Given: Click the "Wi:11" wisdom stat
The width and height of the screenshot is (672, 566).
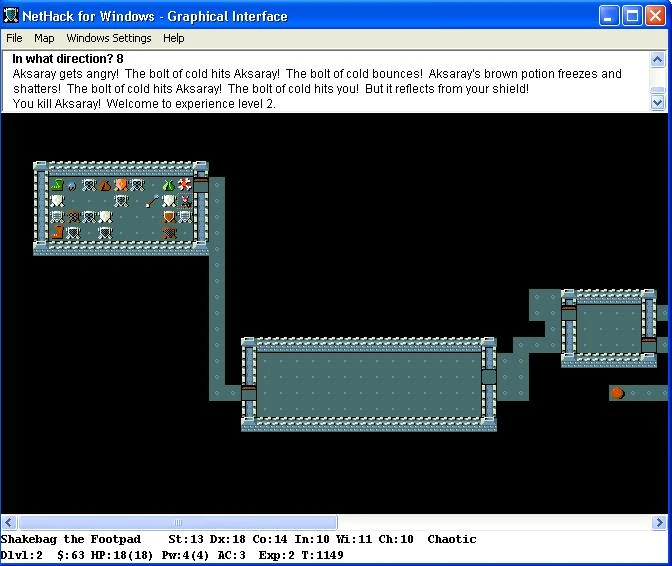Looking at the screenshot, I should point(354,539).
